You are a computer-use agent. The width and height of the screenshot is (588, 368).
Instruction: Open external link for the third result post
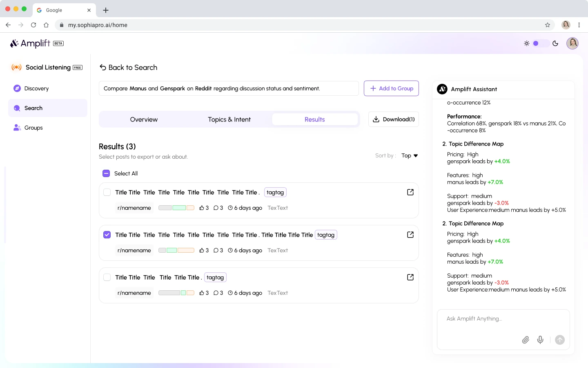[410, 277]
